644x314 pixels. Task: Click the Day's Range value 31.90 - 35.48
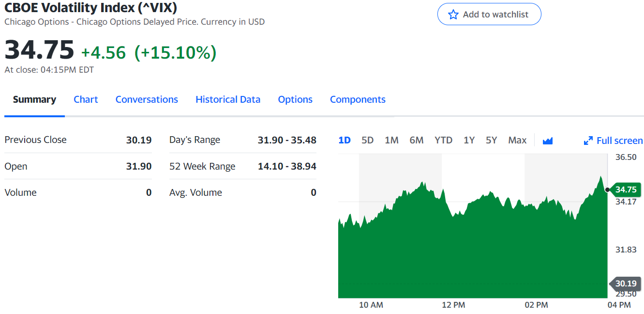[x=287, y=140]
